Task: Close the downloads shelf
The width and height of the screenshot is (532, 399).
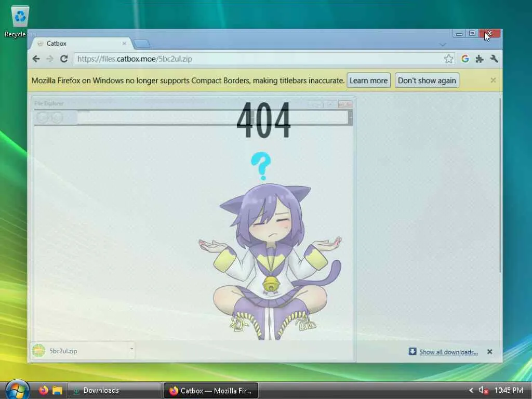Action: (489, 352)
